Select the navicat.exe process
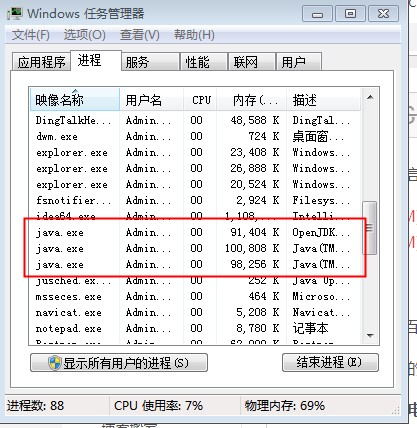This screenshot has width=417, height=428. click(x=195, y=312)
